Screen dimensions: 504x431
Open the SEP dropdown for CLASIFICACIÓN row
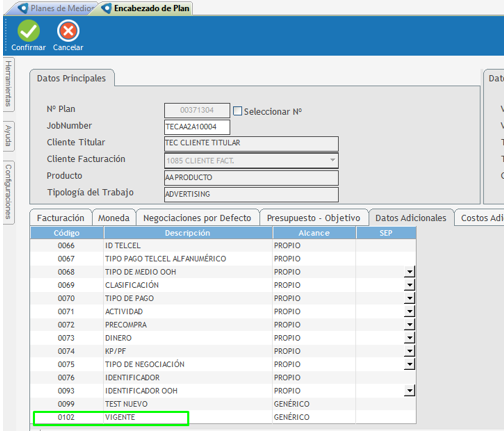(409, 285)
